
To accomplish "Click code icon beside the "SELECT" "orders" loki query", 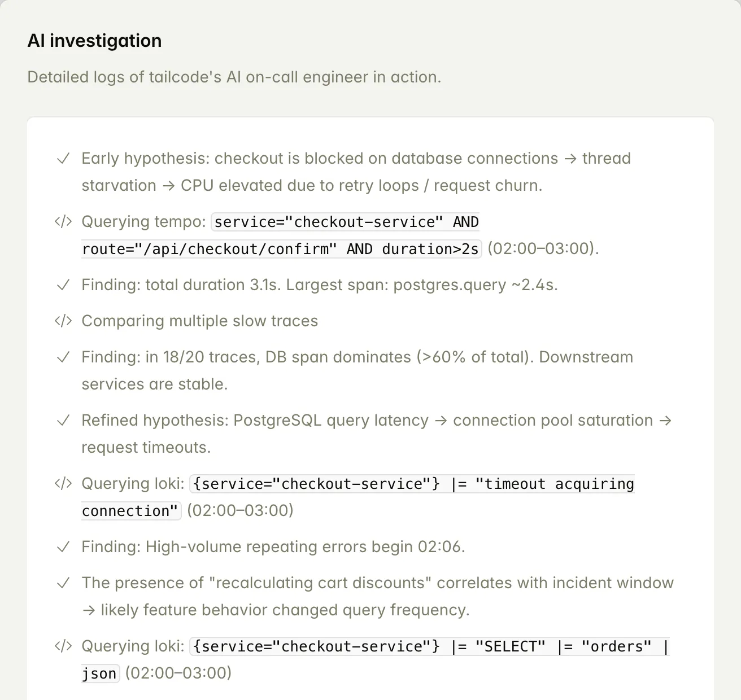I will tap(63, 646).
